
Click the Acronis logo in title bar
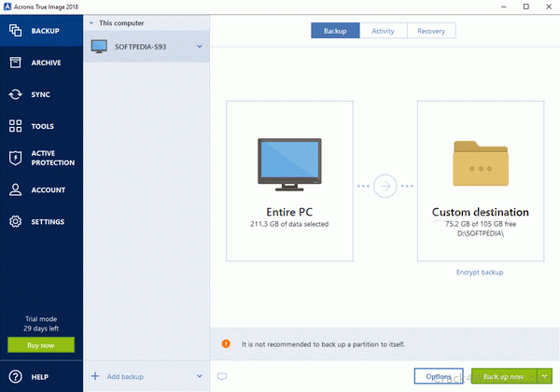[7, 7]
